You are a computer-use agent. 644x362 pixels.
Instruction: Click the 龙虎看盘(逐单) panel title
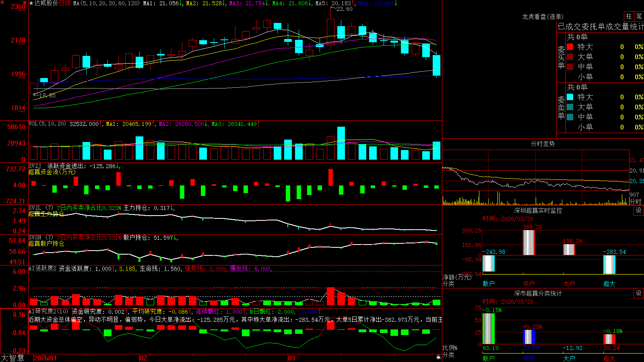pos(543,16)
